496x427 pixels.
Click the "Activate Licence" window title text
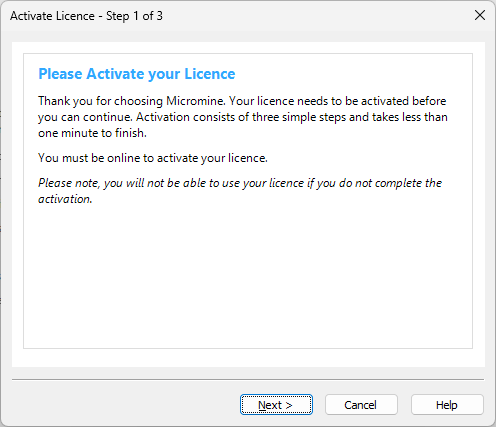pos(52,16)
